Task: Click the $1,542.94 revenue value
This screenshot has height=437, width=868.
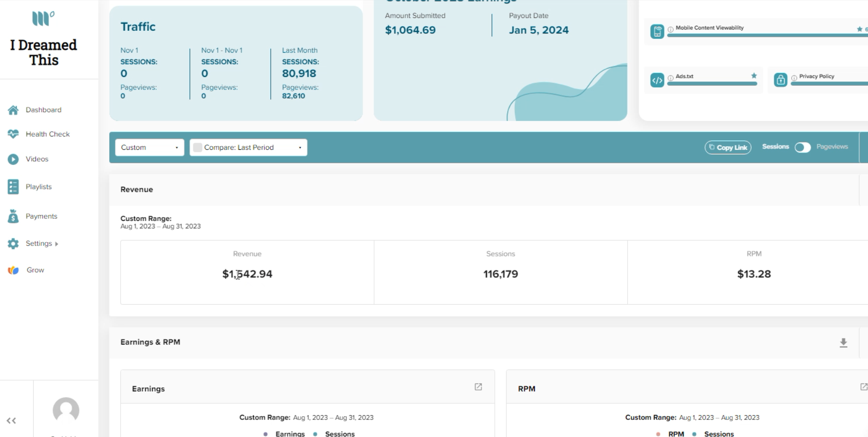Action: point(247,274)
